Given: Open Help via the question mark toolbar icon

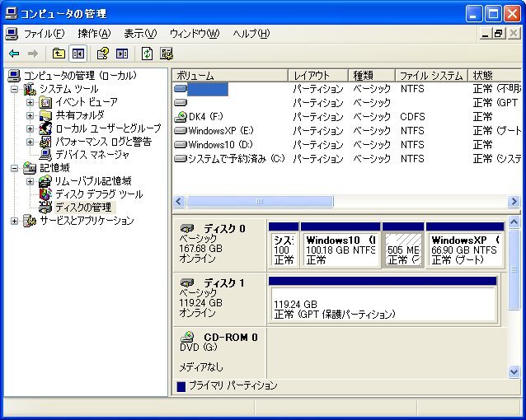Looking at the screenshot, I should tap(102, 54).
